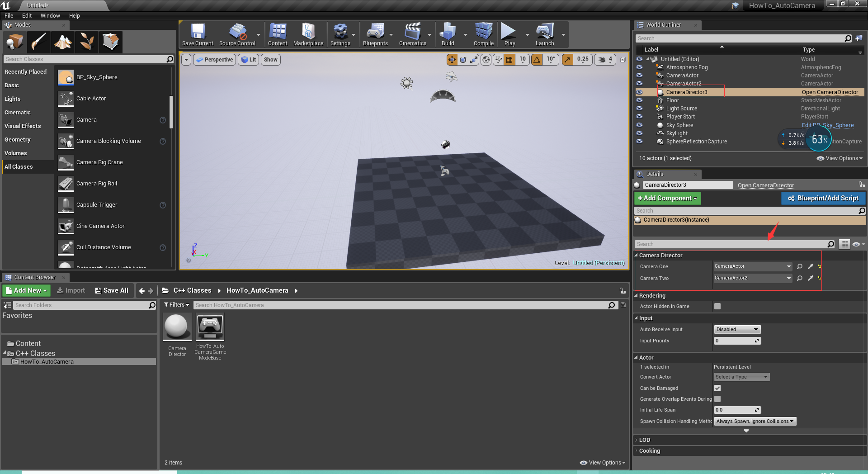
Task: Switch to the Content Browser tab
Action: 34,277
